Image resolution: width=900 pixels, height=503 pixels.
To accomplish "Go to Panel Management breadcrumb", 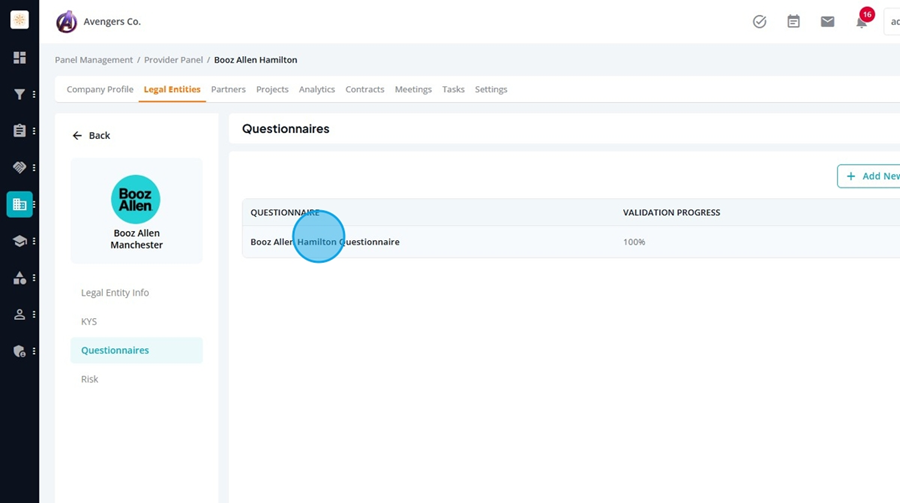I will click(94, 60).
